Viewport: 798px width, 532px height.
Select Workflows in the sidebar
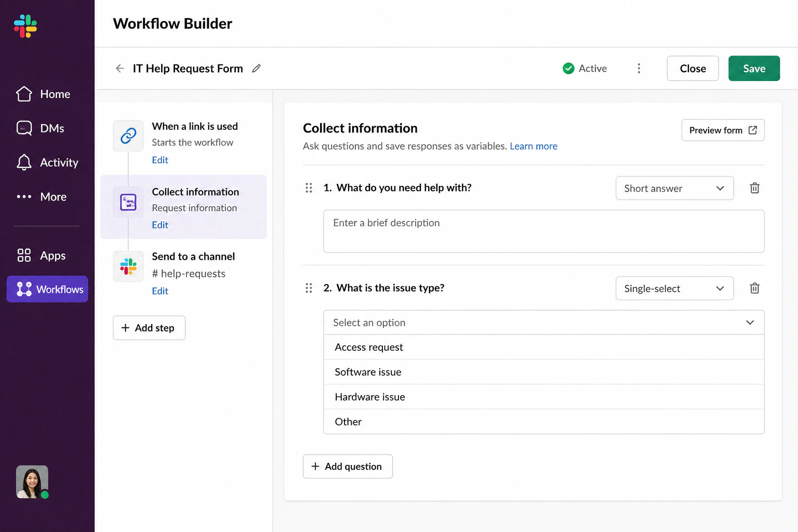(47, 289)
